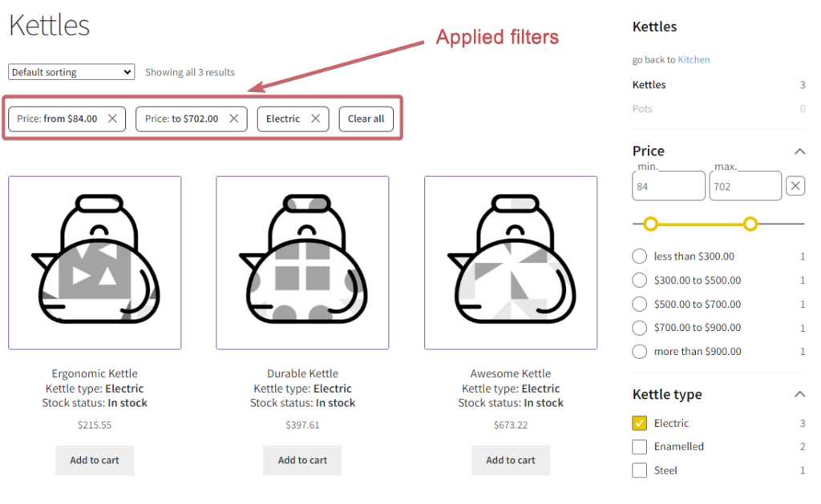This screenshot has width=821, height=504.
Task: Click the Durable Kettle product image
Action: tap(302, 263)
